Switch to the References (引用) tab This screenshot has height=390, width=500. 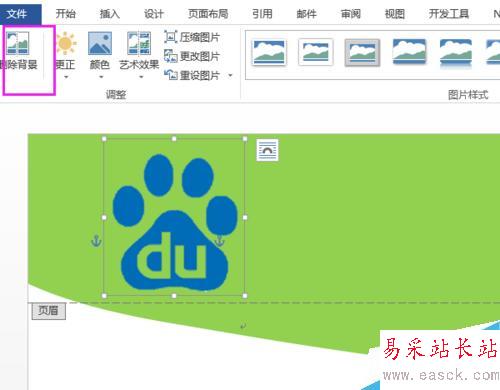click(x=262, y=14)
